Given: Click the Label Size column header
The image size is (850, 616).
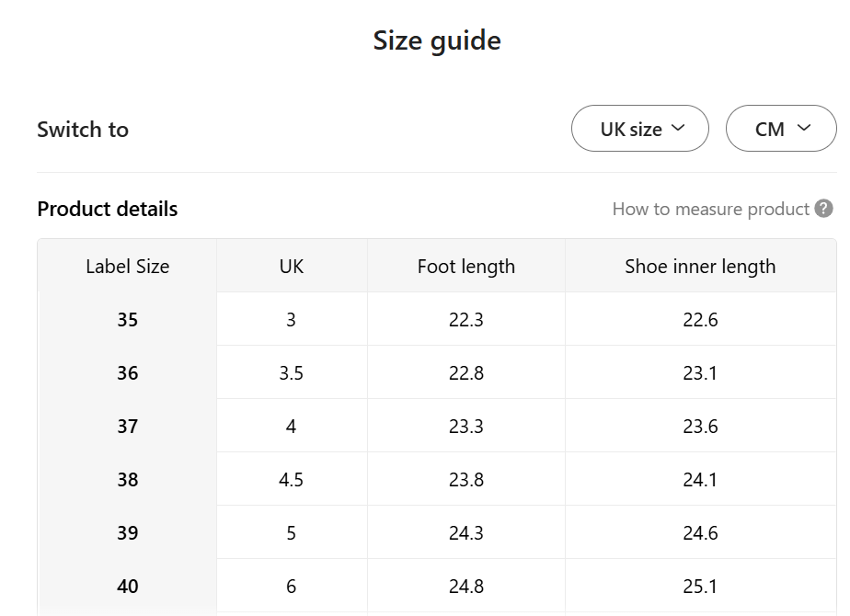Looking at the screenshot, I should [x=127, y=267].
